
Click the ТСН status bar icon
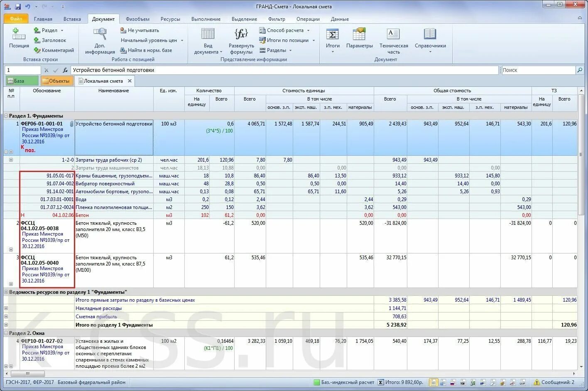(462, 382)
